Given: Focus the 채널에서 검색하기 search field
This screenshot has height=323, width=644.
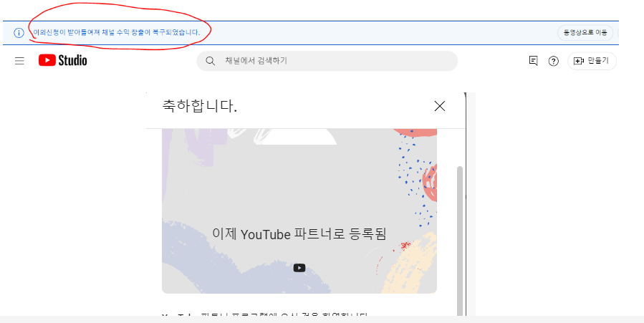Looking at the screenshot, I should point(327,61).
